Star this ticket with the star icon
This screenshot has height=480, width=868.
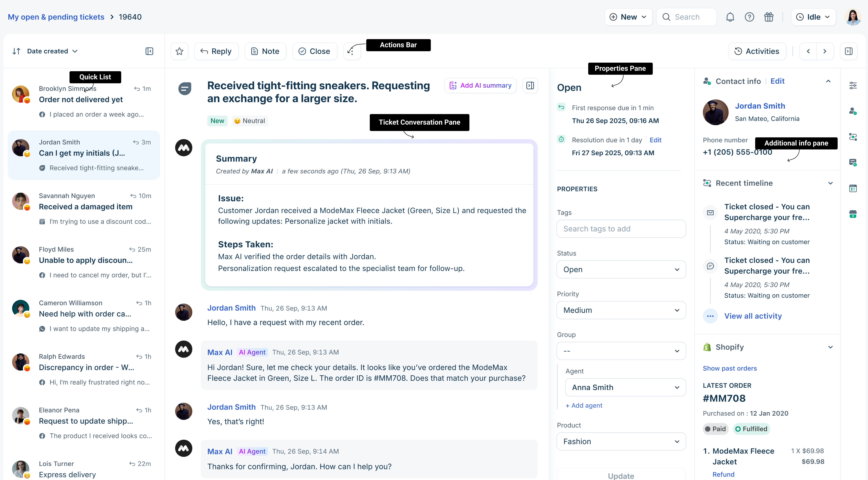click(x=179, y=51)
